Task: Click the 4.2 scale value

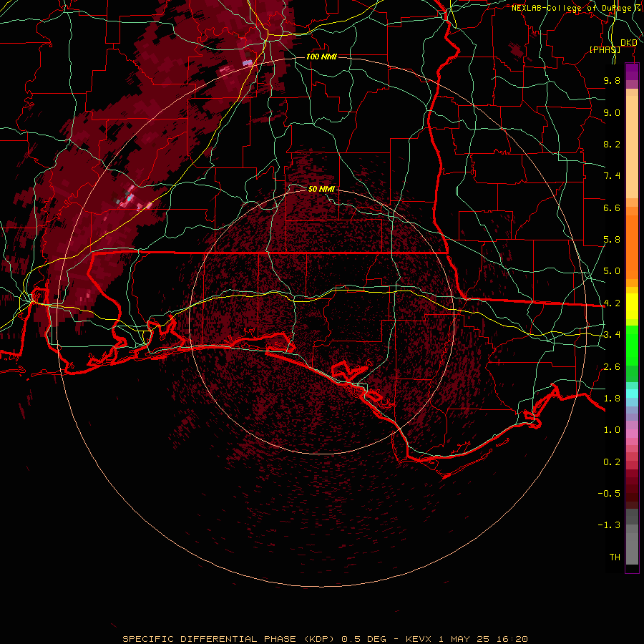Action: [612, 303]
